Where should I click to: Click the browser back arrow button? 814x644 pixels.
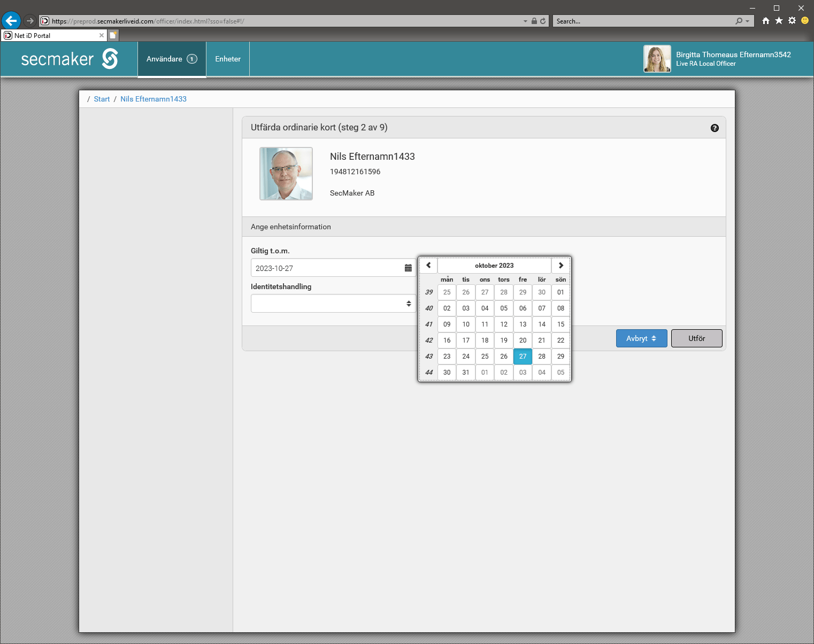11,21
